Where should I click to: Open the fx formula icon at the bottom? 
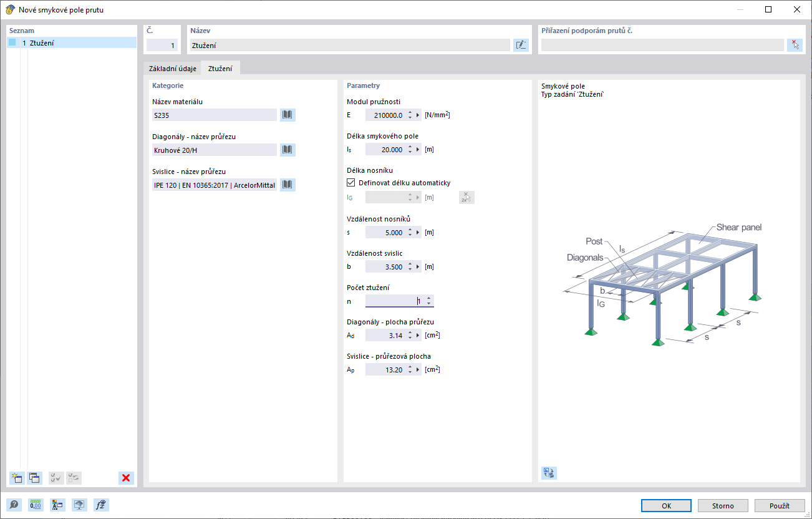click(x=101, y=505)
